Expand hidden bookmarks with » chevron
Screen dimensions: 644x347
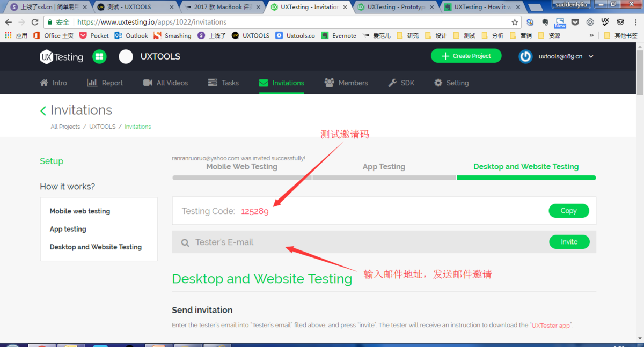pos(591,35)
